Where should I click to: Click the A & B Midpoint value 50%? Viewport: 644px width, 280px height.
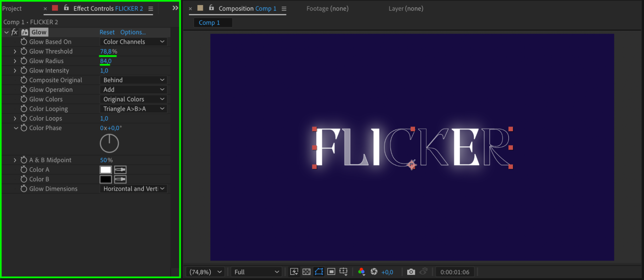point(106,160)
